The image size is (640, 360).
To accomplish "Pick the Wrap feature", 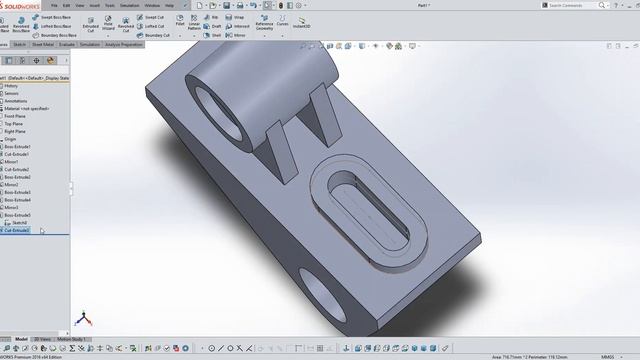I will coord(235,17).
